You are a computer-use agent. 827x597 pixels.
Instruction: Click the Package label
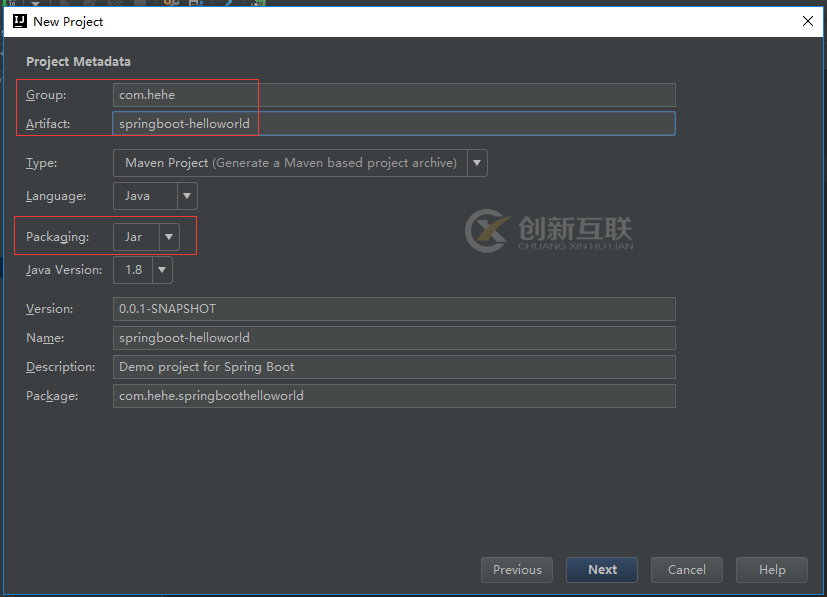click(x=52, y=396)
